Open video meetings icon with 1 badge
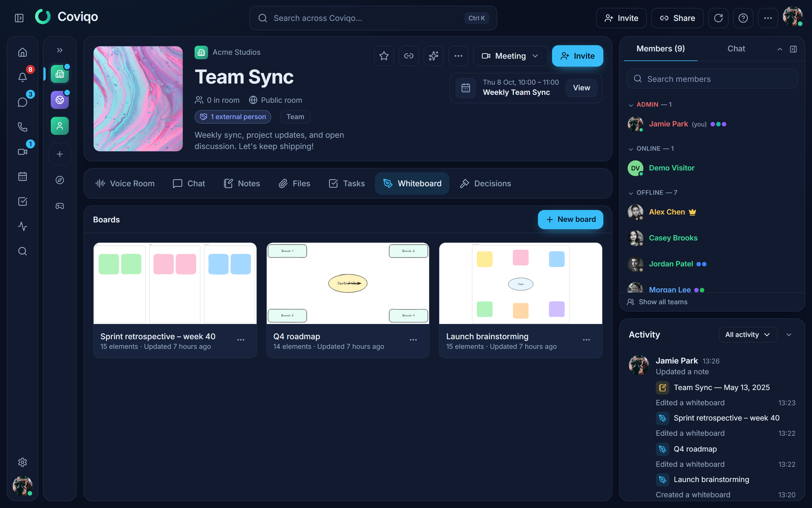Viewport: 812px width, 508px height. (23, 152)
